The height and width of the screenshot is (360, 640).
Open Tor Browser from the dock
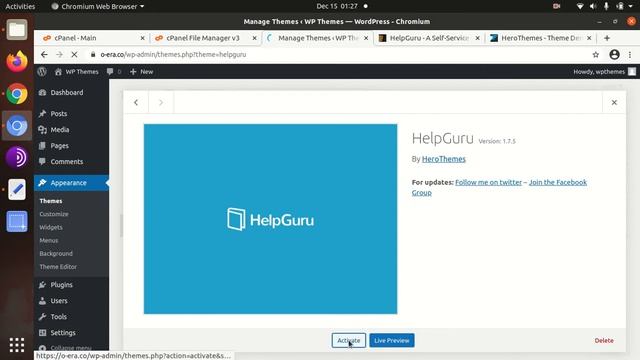coord(17,158)
